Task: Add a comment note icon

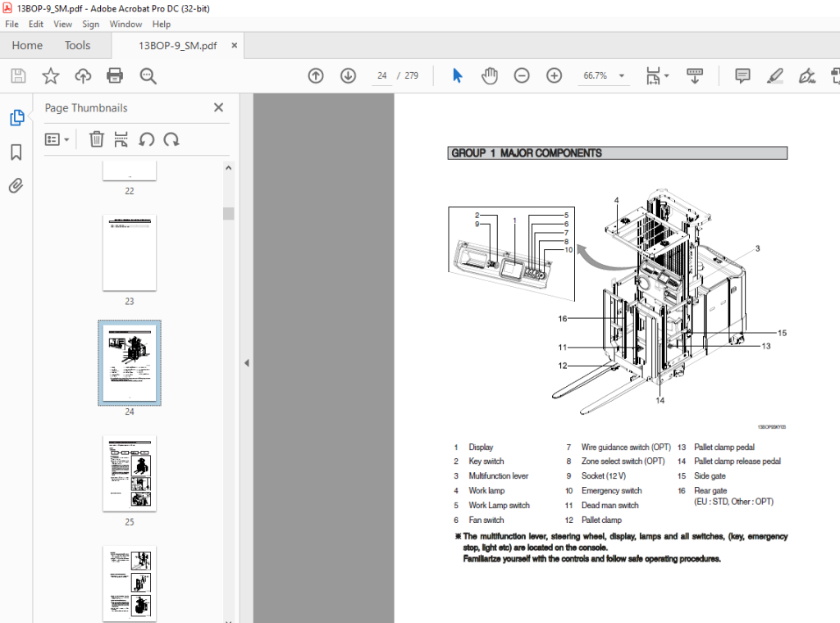Action: click(x=742, y=76)
